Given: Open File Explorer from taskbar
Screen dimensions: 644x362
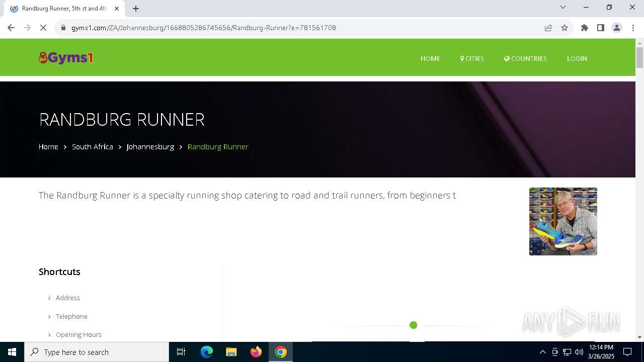Looking at the screenshot, I should click(231, 352).
